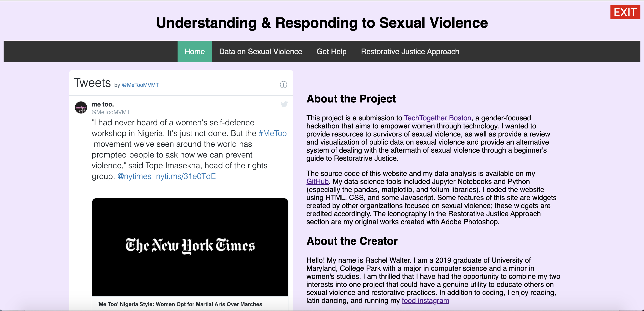Click the @MeTooMVMT link in Tweets header
Viewport: 644px width, 311px height.
click(x=140, y=85)
